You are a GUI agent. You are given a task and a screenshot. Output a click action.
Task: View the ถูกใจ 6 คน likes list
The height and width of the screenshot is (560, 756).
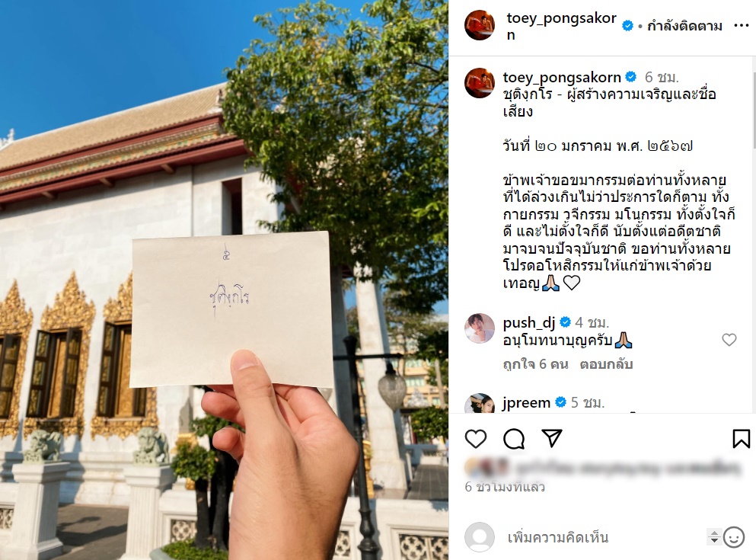(x=535, y=364)
